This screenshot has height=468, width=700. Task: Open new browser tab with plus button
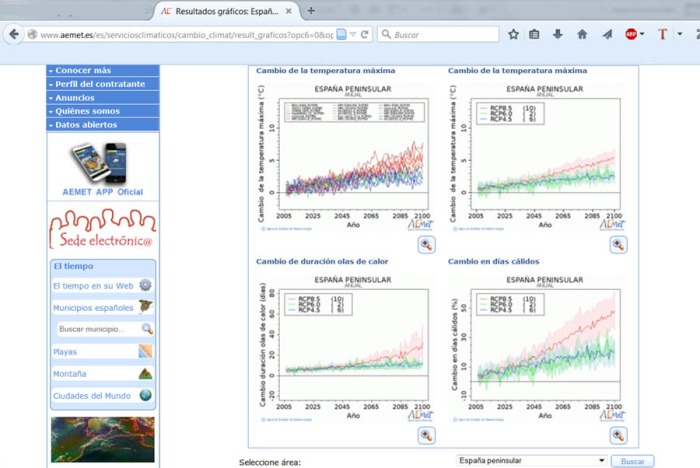point(311,10)
